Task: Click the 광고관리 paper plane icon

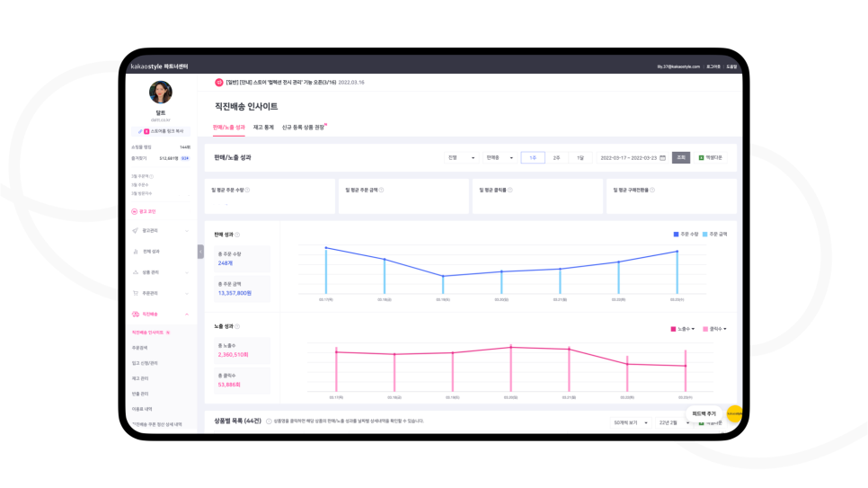Action: (135, 230)
